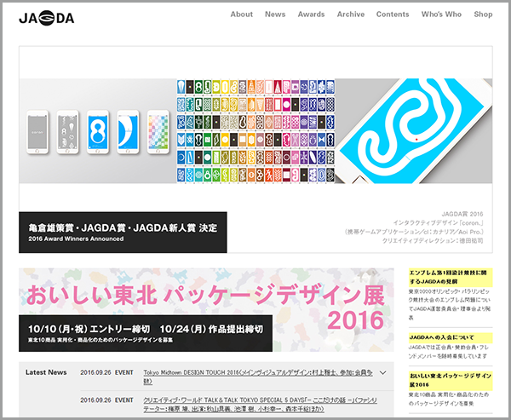
Task: Click the JAGDA賞 2016 caption text
Action: coord(462,214)
